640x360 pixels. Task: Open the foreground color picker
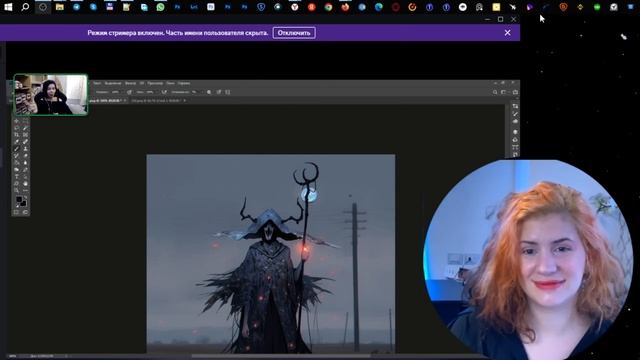pos(19,199)
